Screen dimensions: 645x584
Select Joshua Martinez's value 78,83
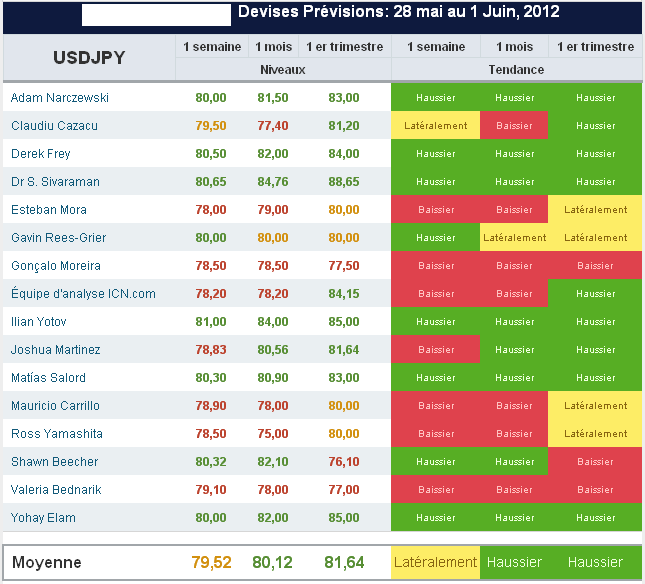tap(211, 350)
